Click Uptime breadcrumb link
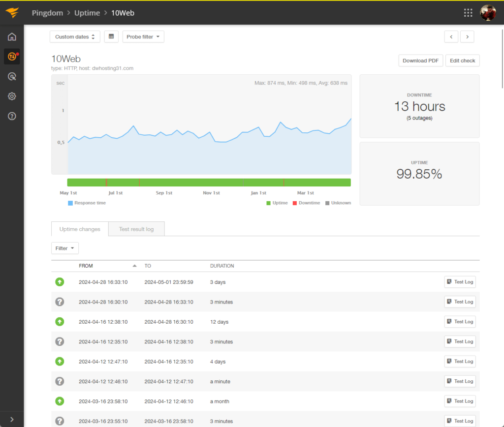The width and height of the screenshot is (504, 427). pyautogui.click(x=87, y=13)
